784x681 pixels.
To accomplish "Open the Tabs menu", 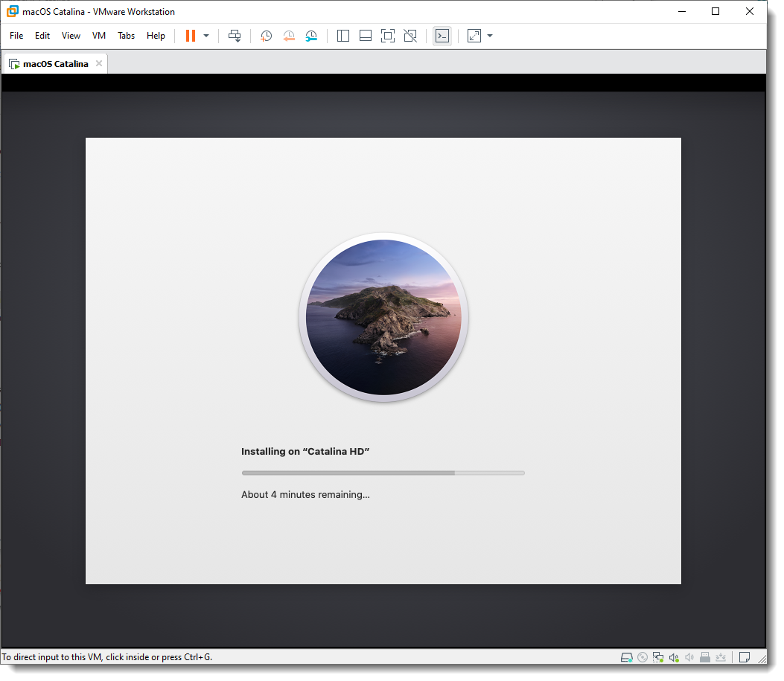I will tap(126, 36).
